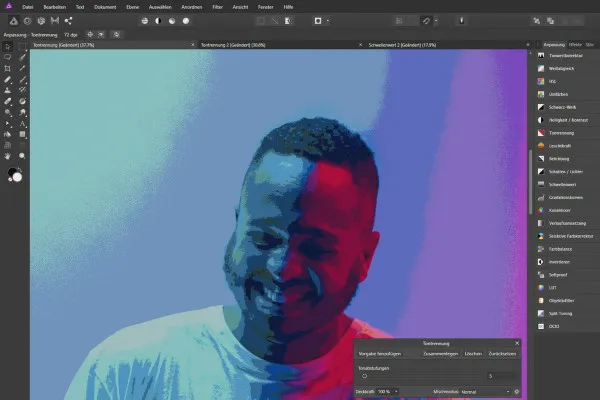Click the Umfärben adjustment icon

541,95
